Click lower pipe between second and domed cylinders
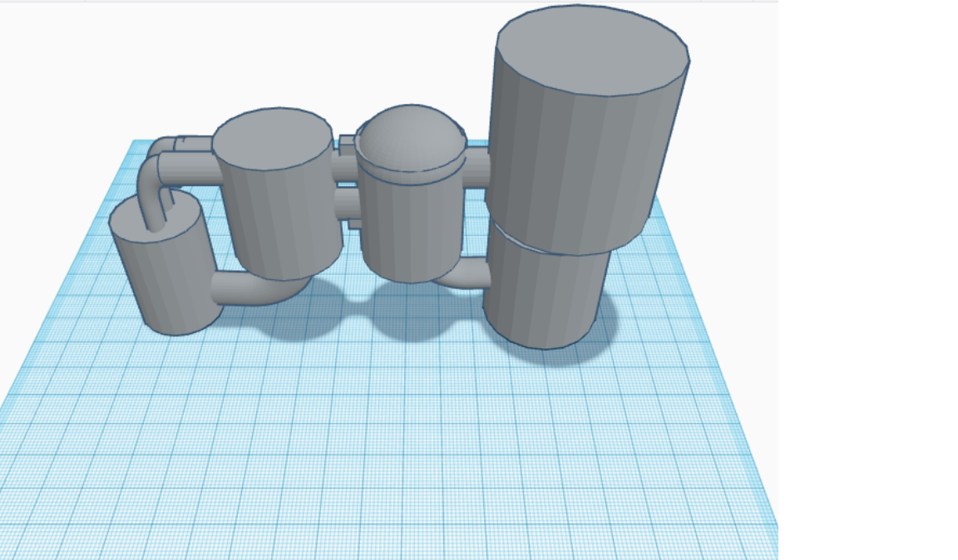This screenshot has height=560, width=958. click(348, 203)
